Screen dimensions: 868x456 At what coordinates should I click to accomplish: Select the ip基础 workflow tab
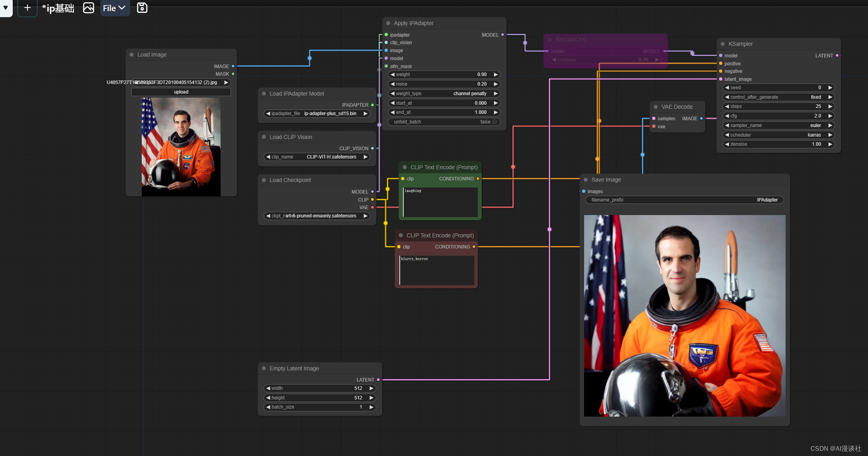[x=58, y=8]
